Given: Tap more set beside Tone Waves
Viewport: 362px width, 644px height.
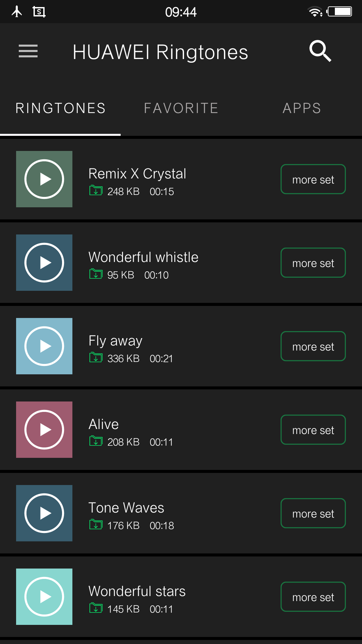Looking at the screenshot, I should pos(313,513).
